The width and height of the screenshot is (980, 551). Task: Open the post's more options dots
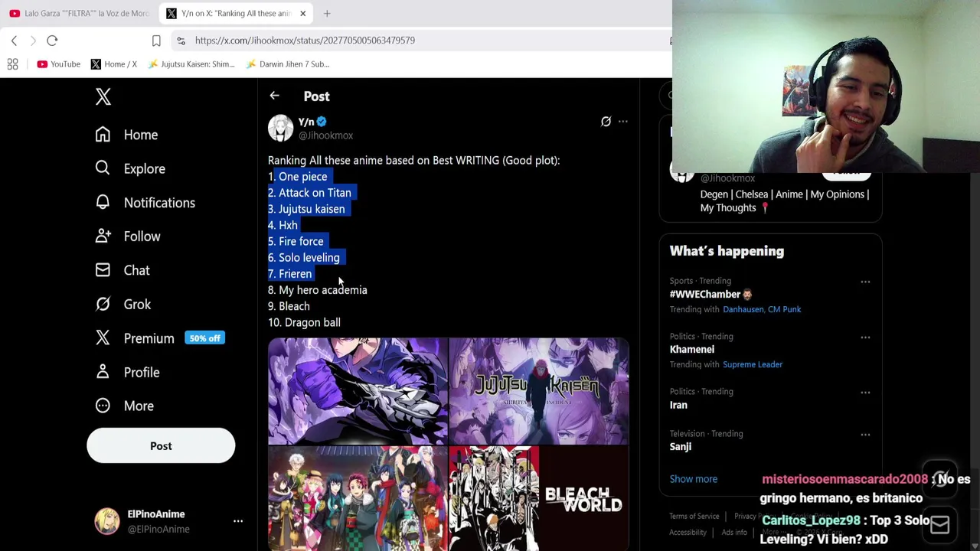[623, 121]
